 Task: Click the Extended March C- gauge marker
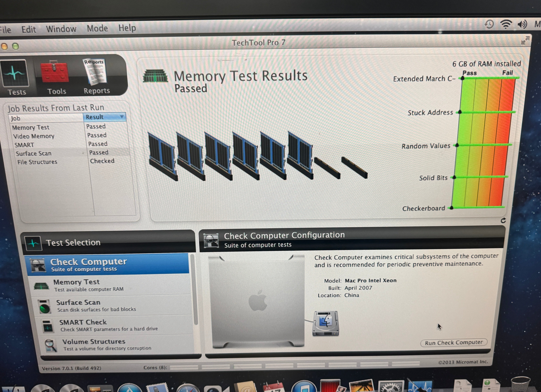click(462, 78)
